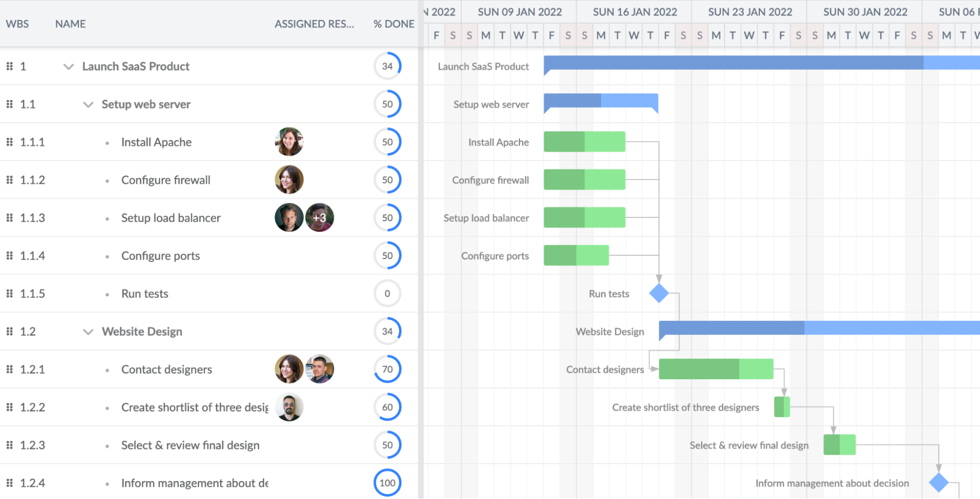The image size is (980, 499).
Task: Open the assignee avatar on Configure firewall
Action: pyautogui.click(x=289, y=180)
